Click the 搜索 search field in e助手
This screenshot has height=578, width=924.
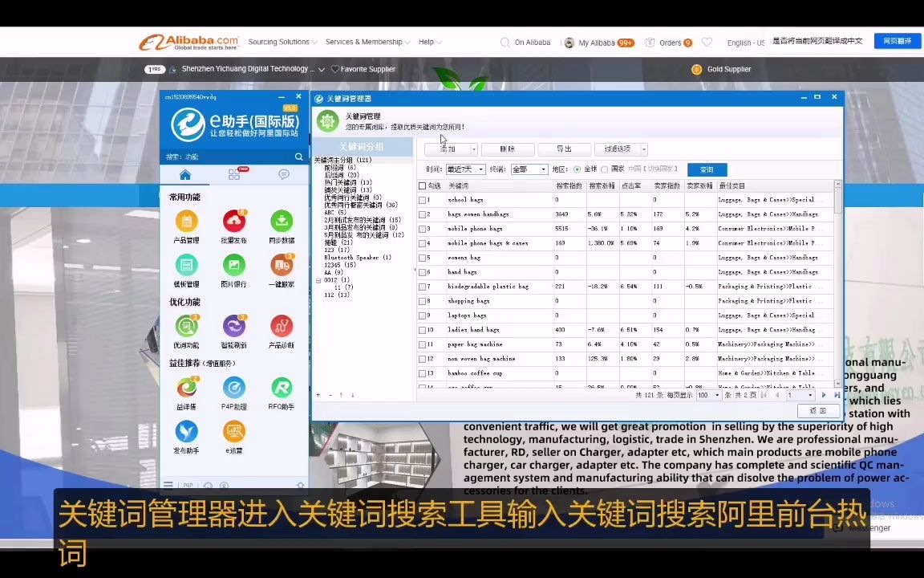[x=229, y=157]
